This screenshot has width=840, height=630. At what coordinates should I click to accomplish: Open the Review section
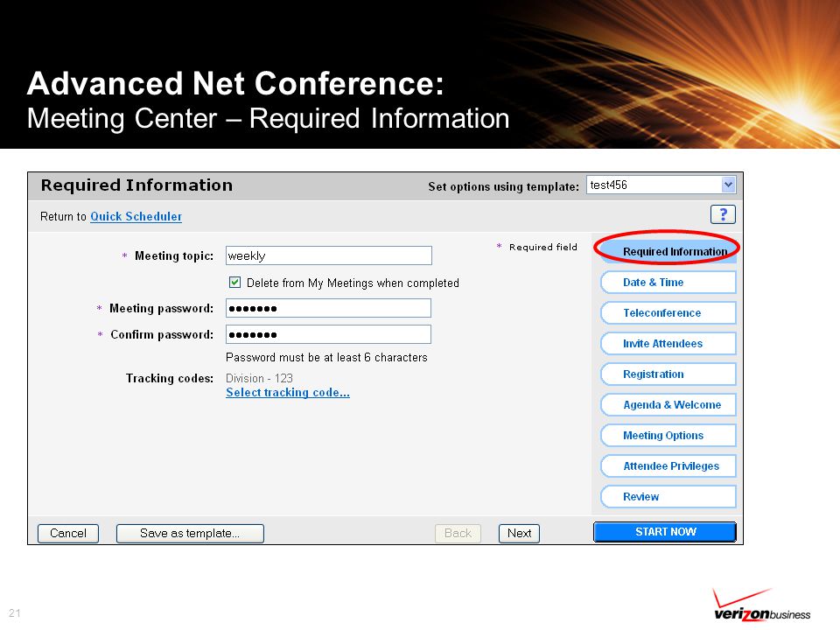coord(668,497)
